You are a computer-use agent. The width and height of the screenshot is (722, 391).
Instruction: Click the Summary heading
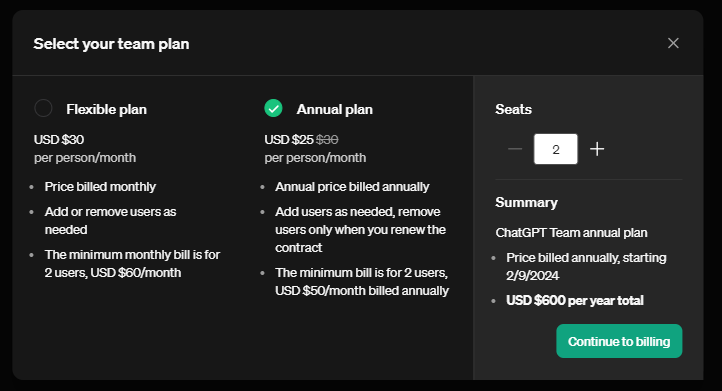[526, 203]
